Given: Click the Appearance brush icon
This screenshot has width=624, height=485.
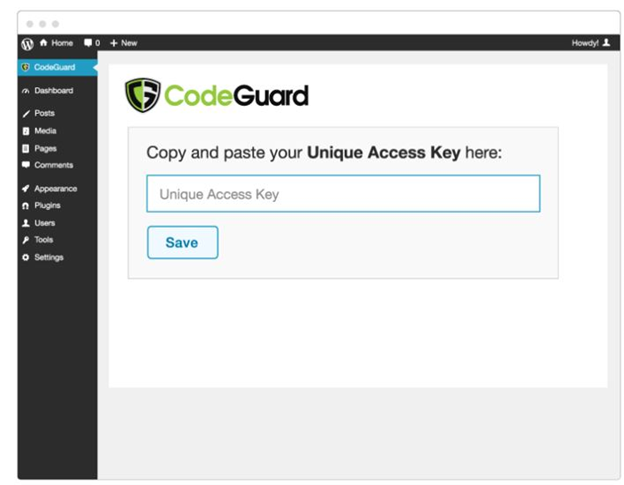Looking at the screenshot, I should click(x=26, y=189).
